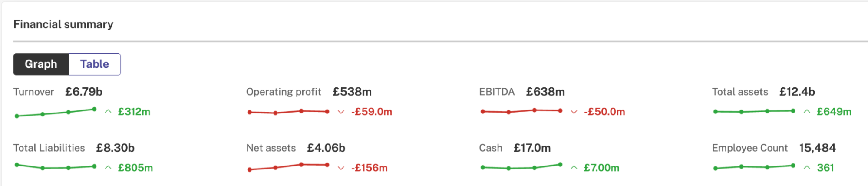Screen dimensions: 868x186
Task: Click the green up chevron beside £649m
Action: (x=807, y=112)
